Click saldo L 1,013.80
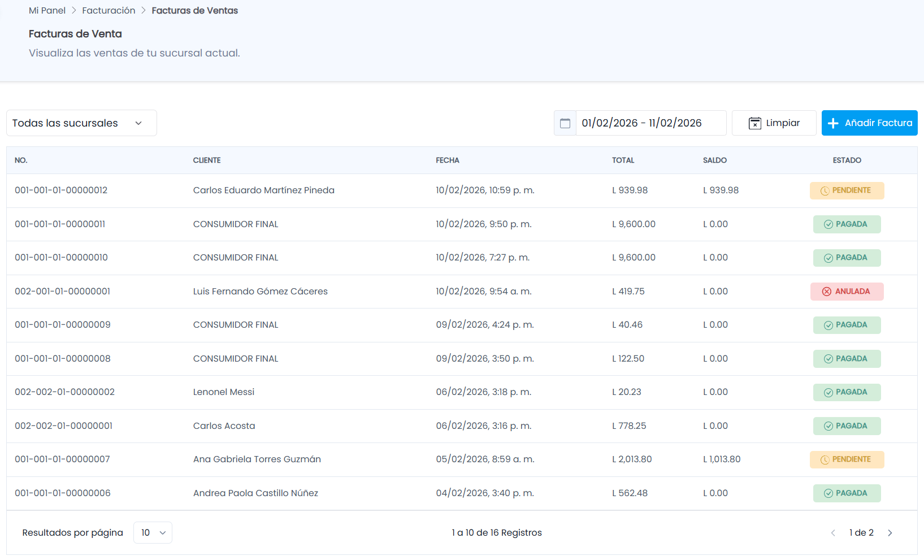 point(722,459)
